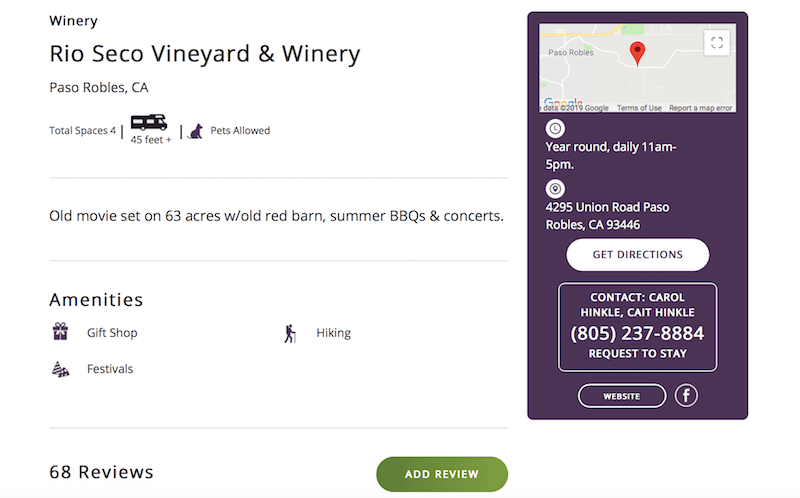Click the Festivals party hat icon
This screenshot has width=800, height=498.
point(60,369)
